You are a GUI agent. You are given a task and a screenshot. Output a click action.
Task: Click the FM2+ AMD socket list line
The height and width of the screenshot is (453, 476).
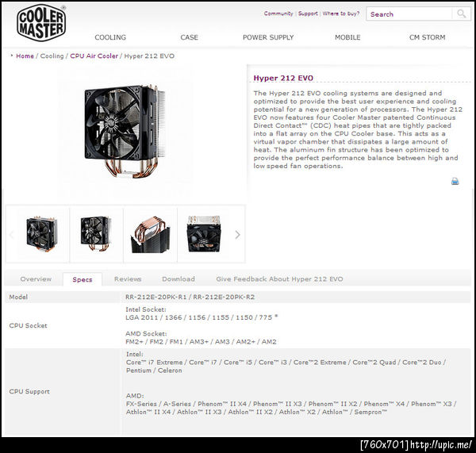[201, 342]
